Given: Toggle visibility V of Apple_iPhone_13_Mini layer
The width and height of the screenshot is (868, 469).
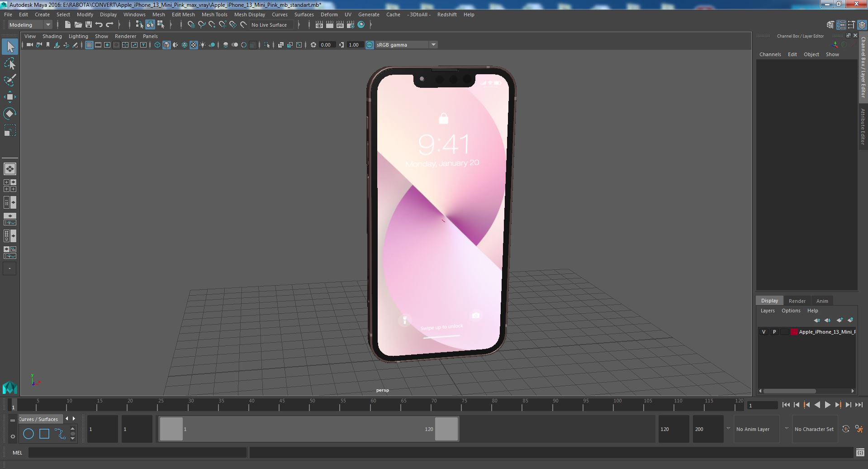Looking at the screenshot, I should [x=764, y=332].
